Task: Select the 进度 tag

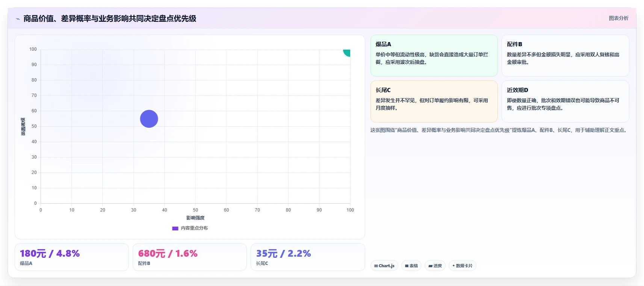Action: (435, 266)
